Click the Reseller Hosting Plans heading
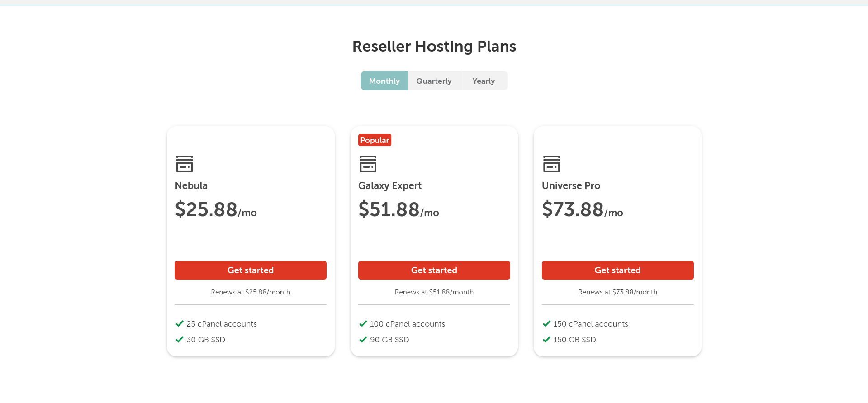Screen dimensions: 868x403 [x=434, y=46]
